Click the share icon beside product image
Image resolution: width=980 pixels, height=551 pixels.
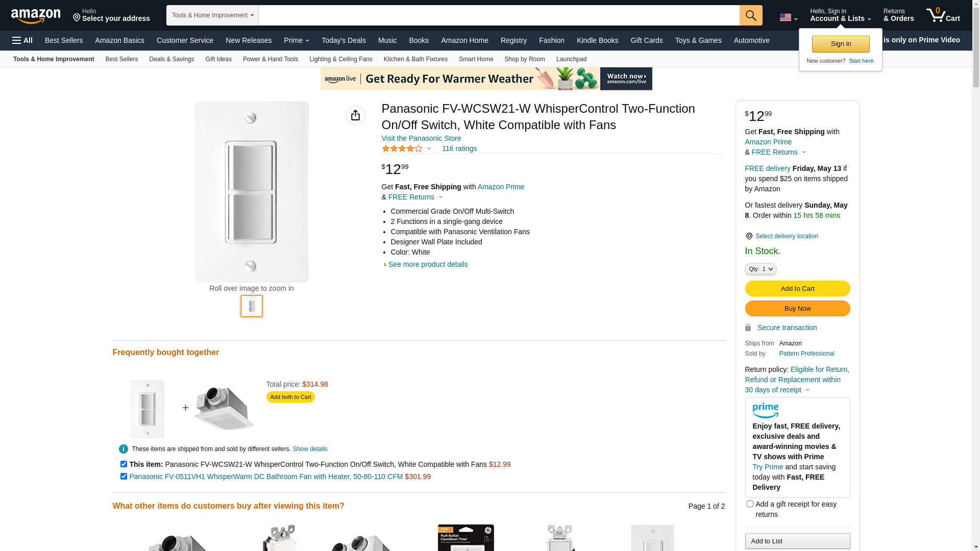pyautogui.click(x=356, y=115)
